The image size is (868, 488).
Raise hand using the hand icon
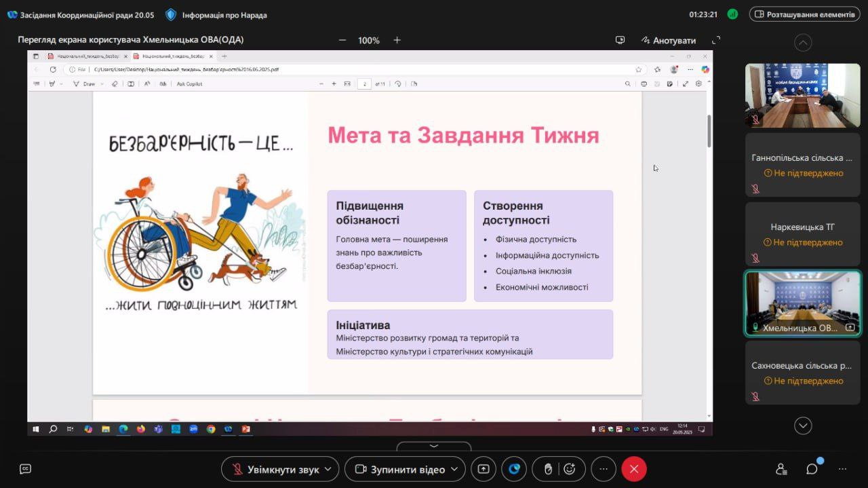coord(548,469)
